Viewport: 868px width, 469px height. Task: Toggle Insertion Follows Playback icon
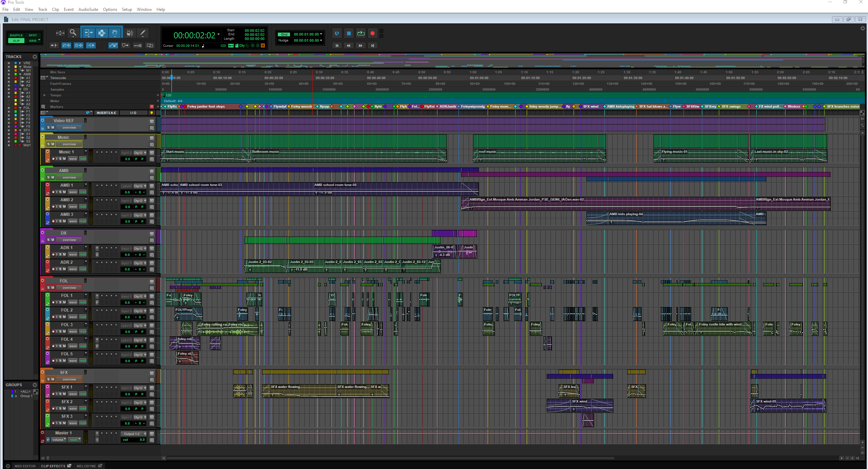point(91,45)
